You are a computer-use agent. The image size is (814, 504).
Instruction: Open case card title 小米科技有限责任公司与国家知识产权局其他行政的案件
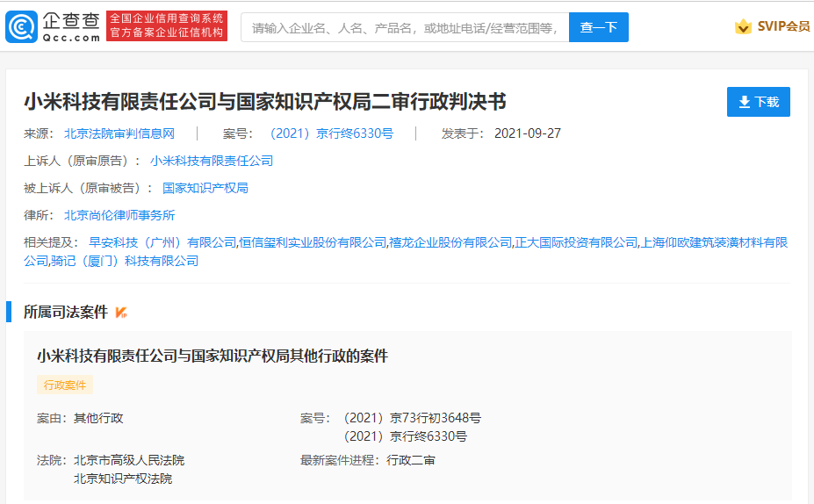(x=213, y=356)
